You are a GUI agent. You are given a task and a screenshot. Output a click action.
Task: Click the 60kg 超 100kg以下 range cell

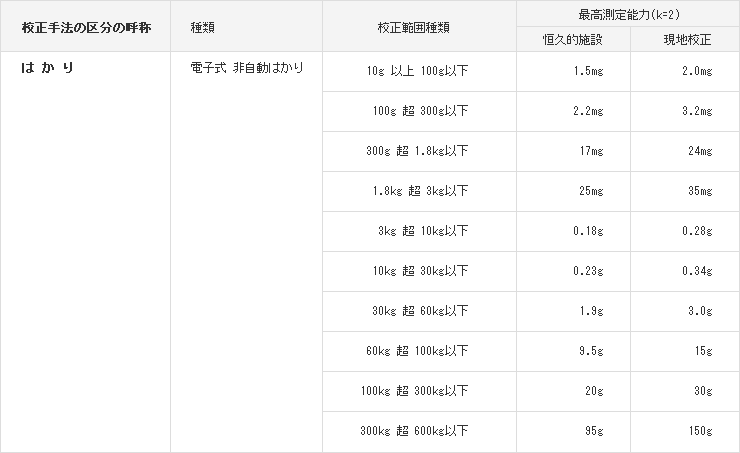[x=417, y=351]
